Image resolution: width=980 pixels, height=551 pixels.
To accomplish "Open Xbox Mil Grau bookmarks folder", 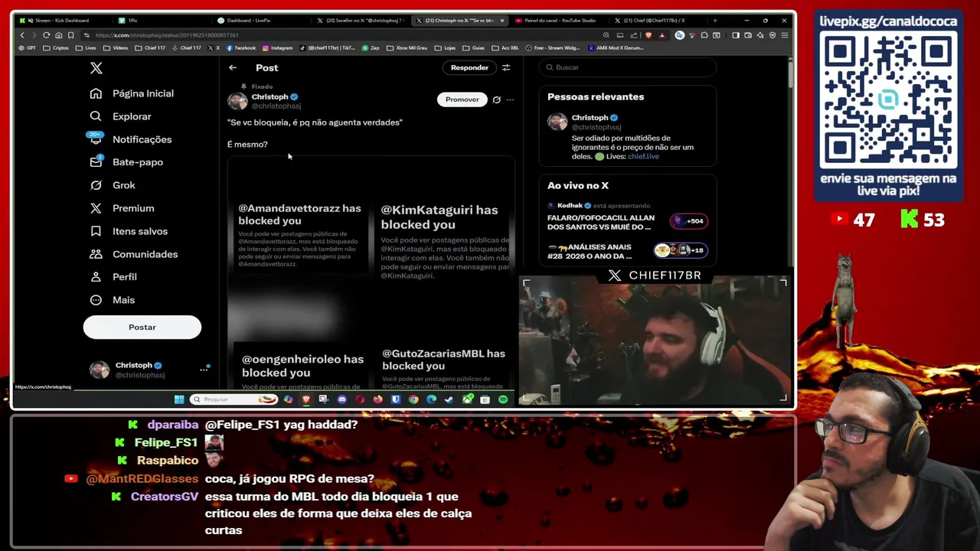I will [406, 48].
